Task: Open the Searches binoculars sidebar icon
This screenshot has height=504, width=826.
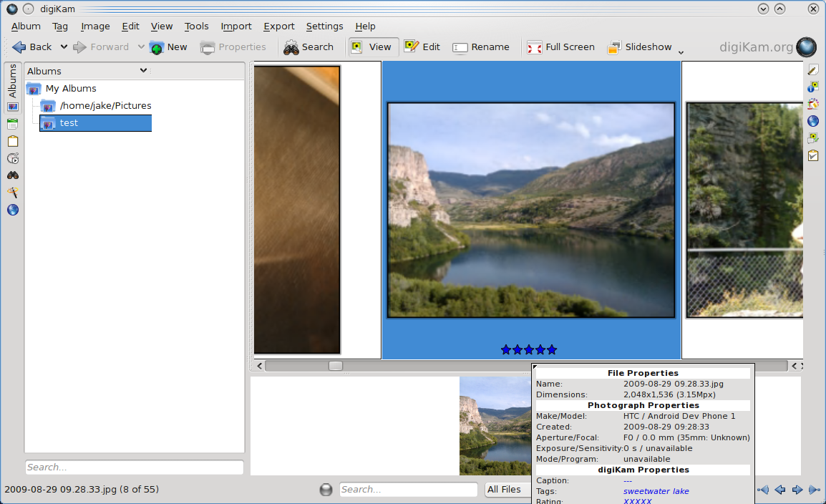Action: (x=13, y=175)
